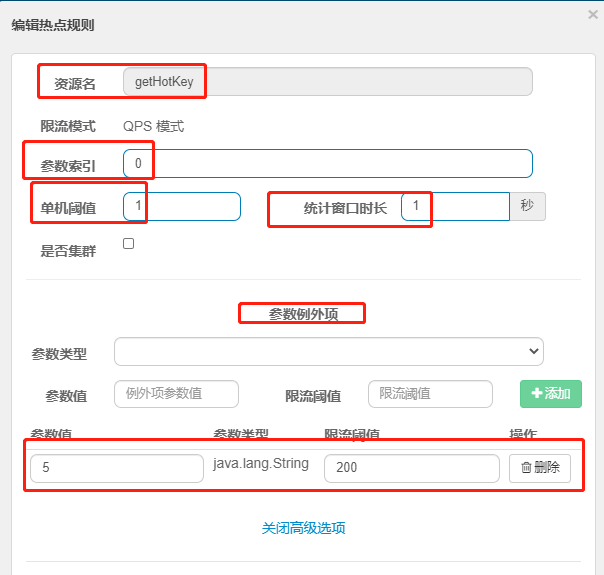This screenshot has width=604, height=575.
Task: Click 删除 button for the java.lang.String row
Action: (x=540, y=468)
